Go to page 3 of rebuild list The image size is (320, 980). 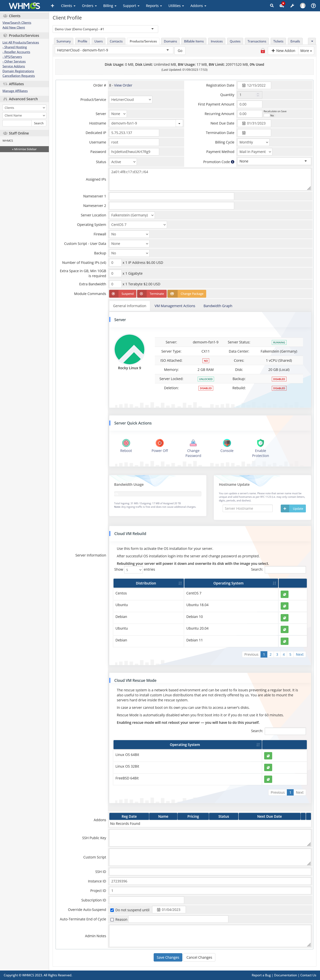point(277,655)
